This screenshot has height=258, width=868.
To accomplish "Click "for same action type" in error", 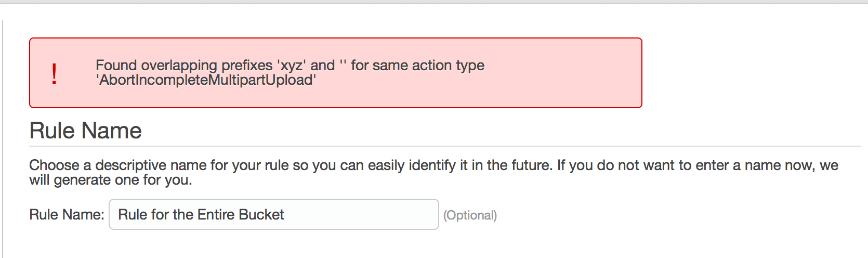I will pyautogui.click(x=417, y=66).
